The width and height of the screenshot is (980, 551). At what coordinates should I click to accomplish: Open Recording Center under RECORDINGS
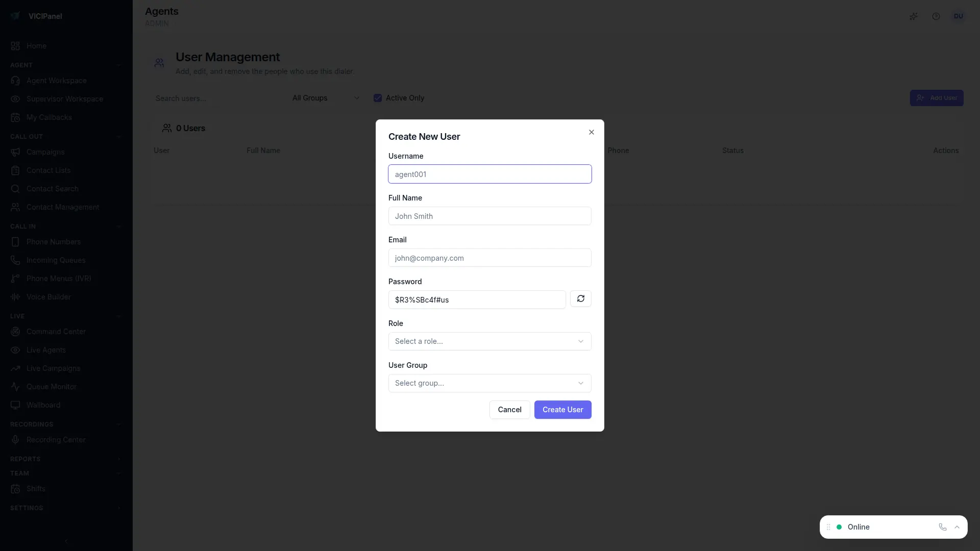56,439
